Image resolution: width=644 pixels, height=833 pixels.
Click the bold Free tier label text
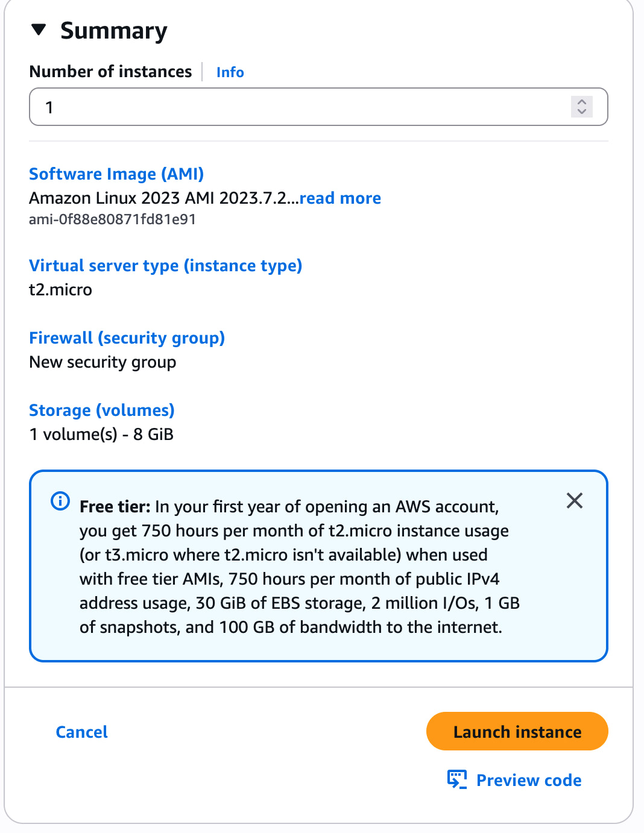pos(115,507)
